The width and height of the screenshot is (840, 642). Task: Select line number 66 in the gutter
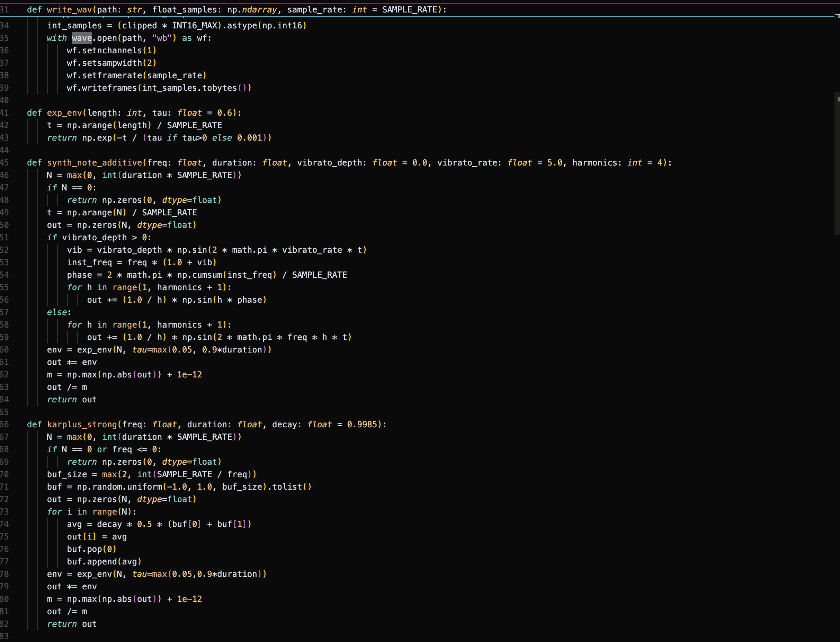pos(5,424)
